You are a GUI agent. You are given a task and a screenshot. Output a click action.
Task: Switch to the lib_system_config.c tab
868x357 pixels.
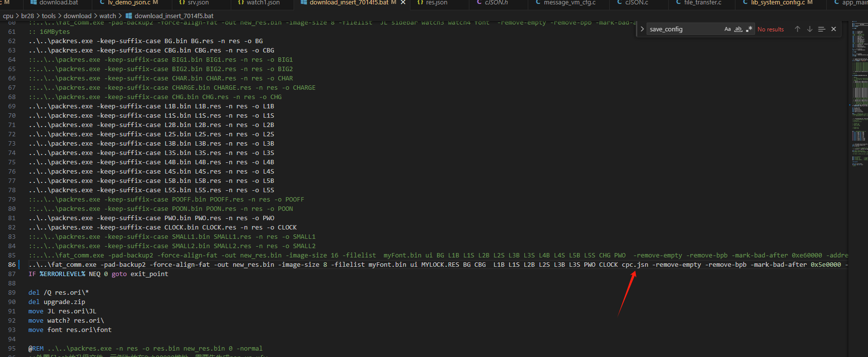[778, 3]
